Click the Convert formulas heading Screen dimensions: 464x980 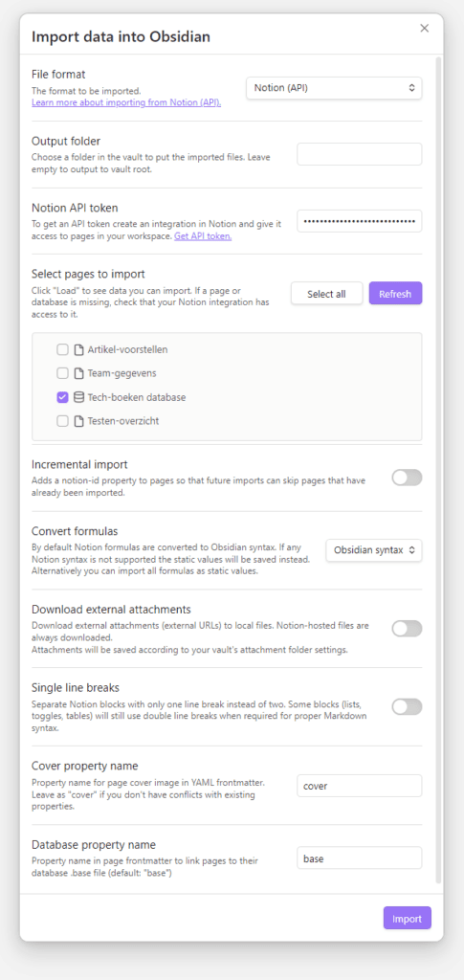pos(75,531)
